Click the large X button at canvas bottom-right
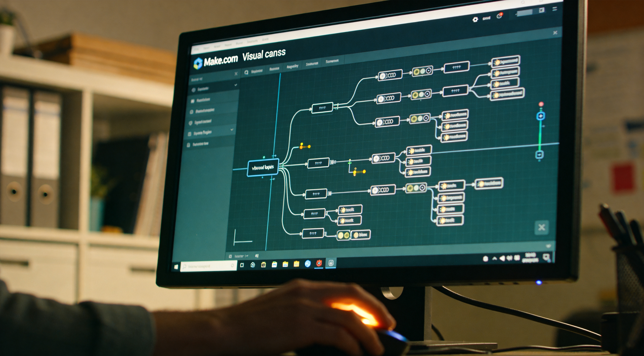Image resolution: width=644 pixels, height=356 pixels. pos(542,227)
